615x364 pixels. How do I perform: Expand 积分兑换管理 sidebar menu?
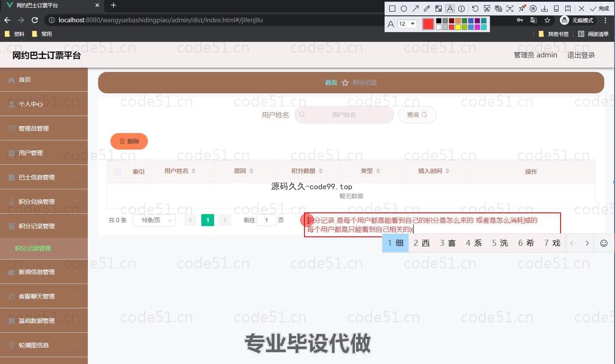pos(44,202)
